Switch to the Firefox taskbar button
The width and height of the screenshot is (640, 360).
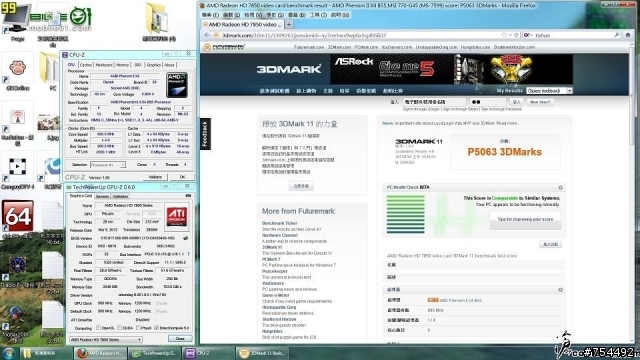click(100, 353)
